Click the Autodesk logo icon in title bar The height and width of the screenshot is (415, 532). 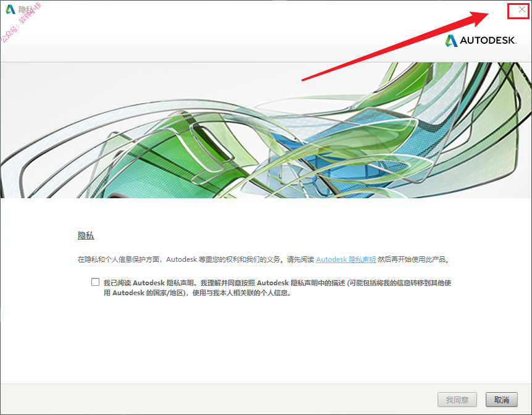pos(10,9)
